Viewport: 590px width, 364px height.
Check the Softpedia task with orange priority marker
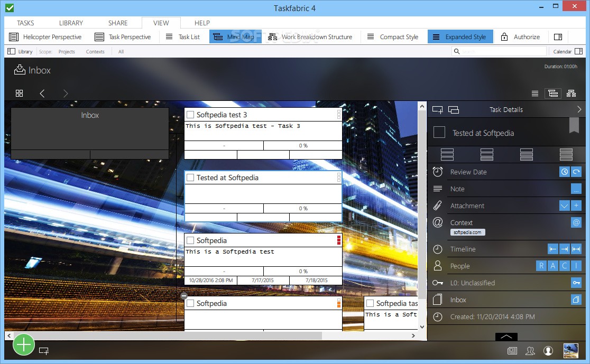190,303
